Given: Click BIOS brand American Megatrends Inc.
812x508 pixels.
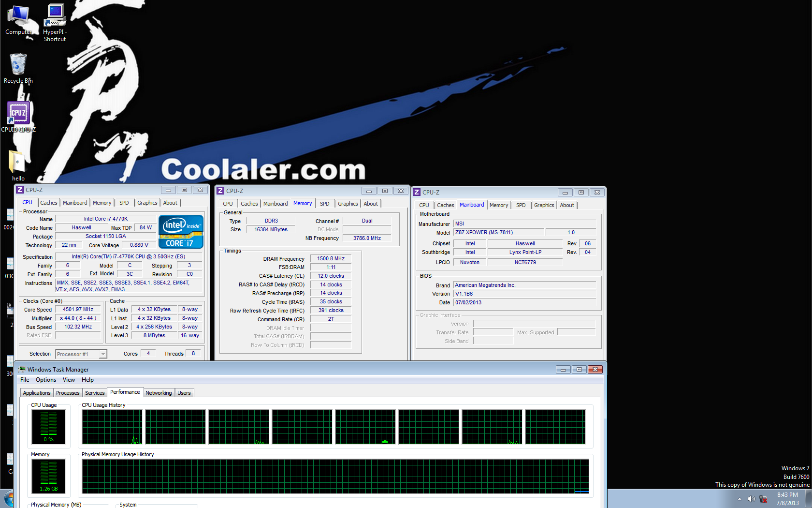Looking at the screenshot, I should coord(525,285).
